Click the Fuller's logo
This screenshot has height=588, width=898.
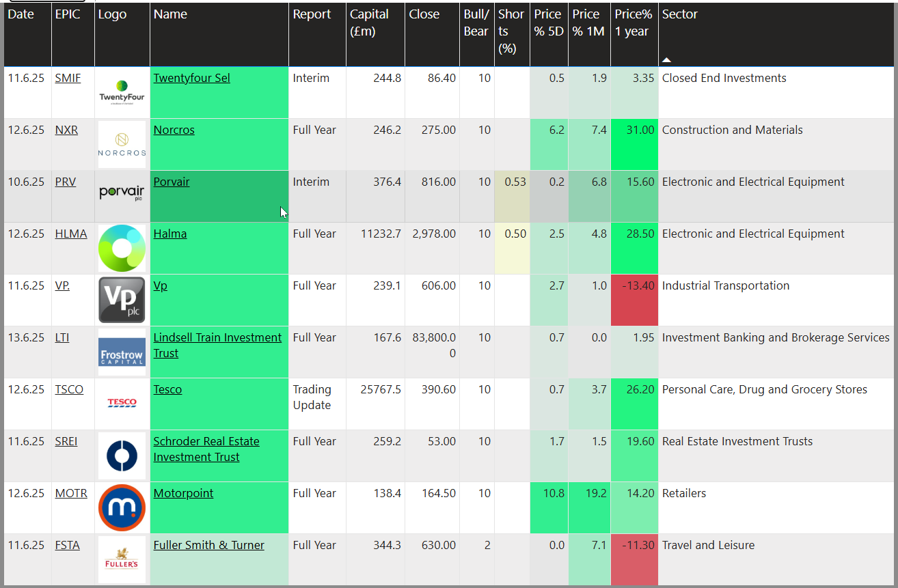click(122, 559)
